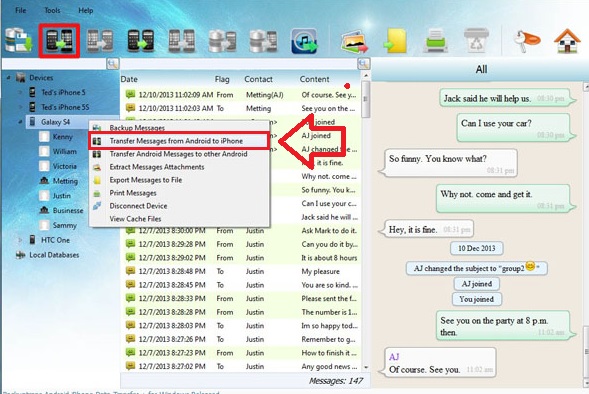The height and width of the screenshot is (394, 589).
Task: Expand the HTC One node arrow
Action: [21, 240]
